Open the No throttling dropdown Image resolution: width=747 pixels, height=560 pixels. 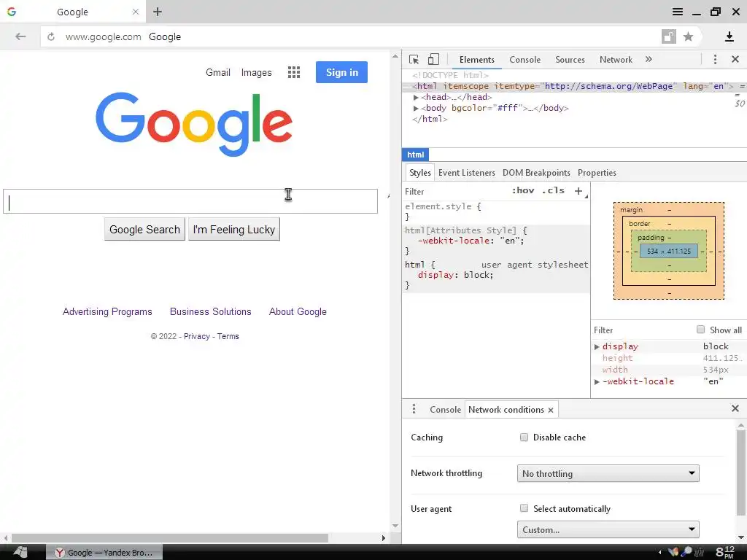coord(608,473)
